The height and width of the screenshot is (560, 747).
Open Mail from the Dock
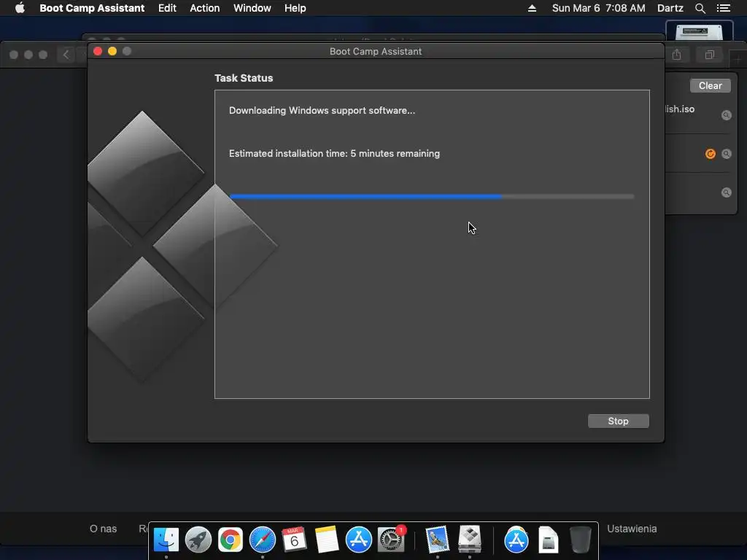click(438, 540)
